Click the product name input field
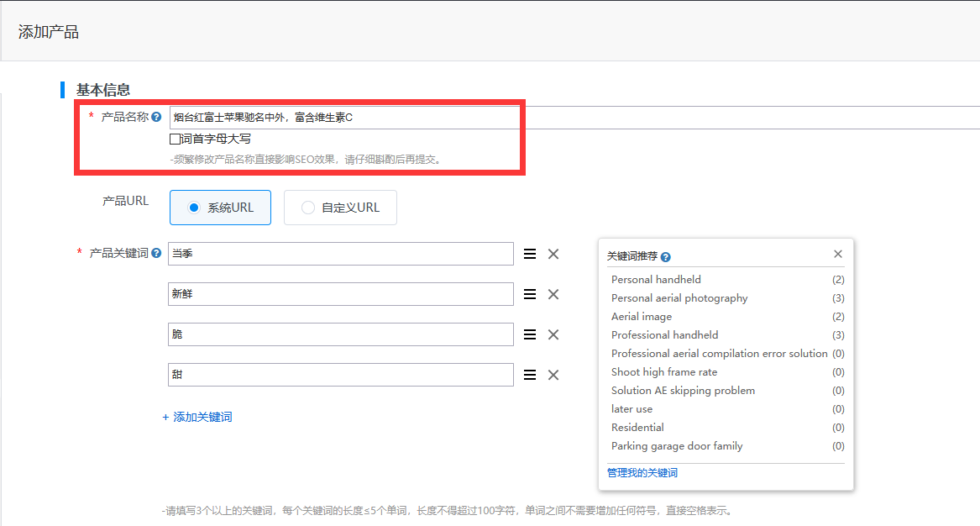The height and width of the screenshot is (526, 980). (x=571, y=118)
